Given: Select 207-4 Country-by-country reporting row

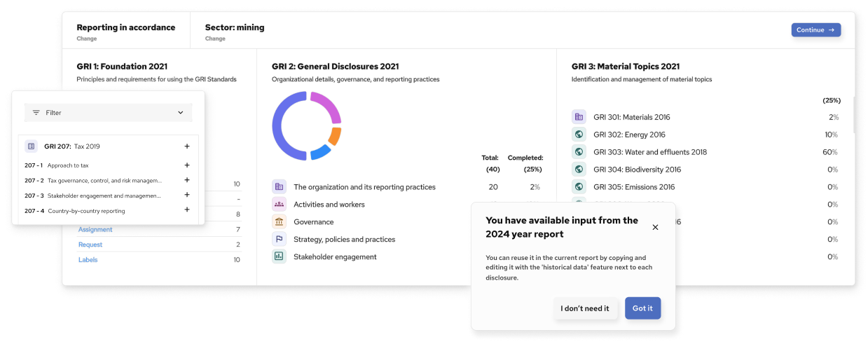Looking at the screenshot, I should pos(108,211).
